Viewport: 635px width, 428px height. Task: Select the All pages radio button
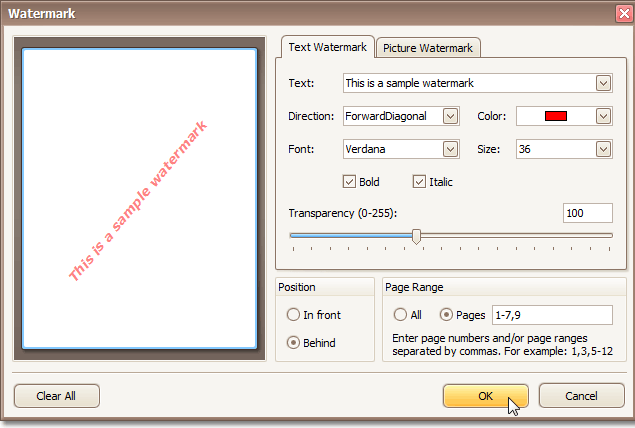pyautogui.click(x=401, y=315)
